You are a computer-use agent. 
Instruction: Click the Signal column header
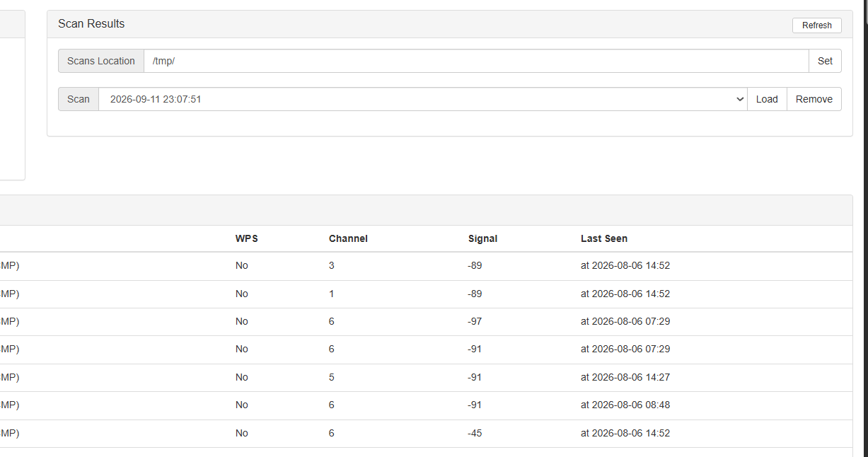(x=482, y=238)
